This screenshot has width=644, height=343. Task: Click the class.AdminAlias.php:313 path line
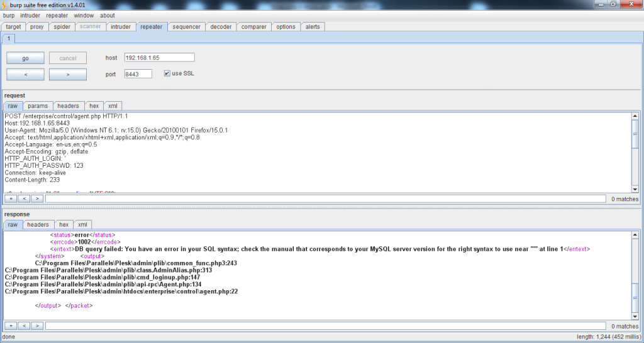[108, 270]
